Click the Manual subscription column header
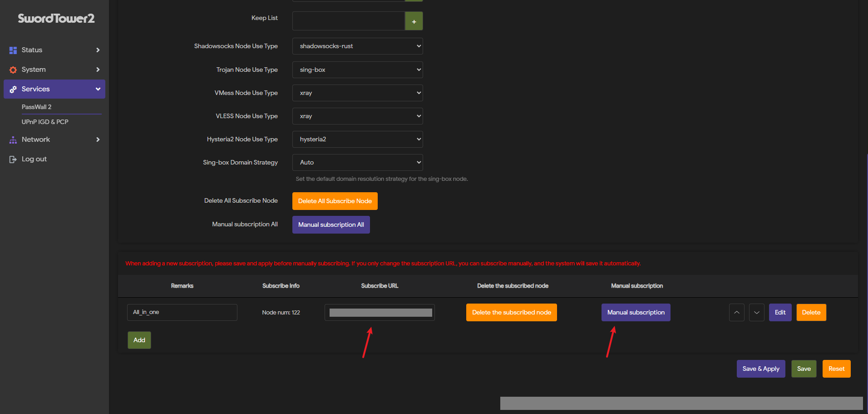The width and height of the screenshot is (868, 414). click(x=637, y=286)
